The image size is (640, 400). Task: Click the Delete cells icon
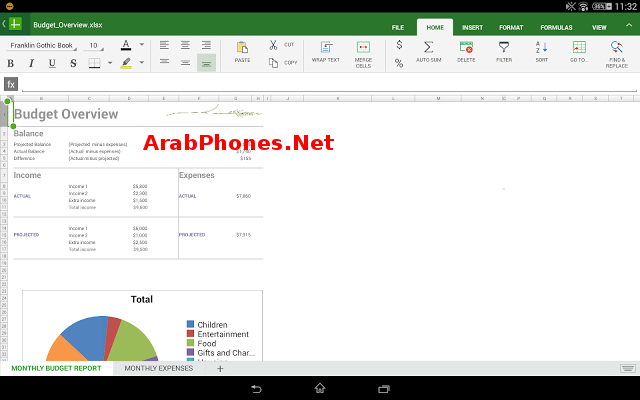[x=466, y=47]
